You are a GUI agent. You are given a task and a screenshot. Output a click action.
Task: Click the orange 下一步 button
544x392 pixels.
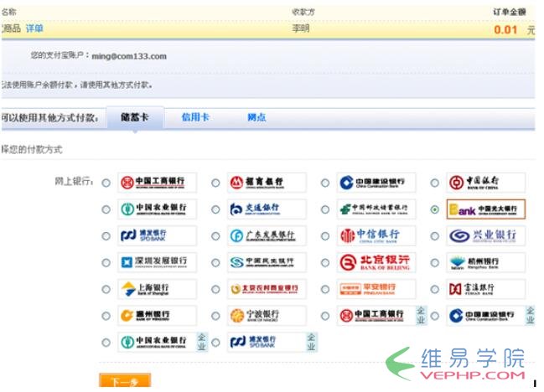point(125,380)
